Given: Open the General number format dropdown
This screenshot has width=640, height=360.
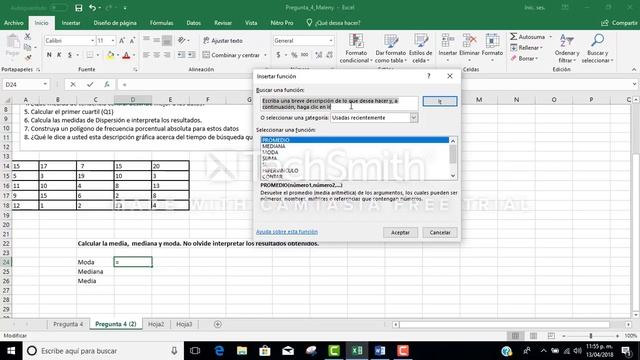Looking at the screenshot, I should tap(331, 40).
